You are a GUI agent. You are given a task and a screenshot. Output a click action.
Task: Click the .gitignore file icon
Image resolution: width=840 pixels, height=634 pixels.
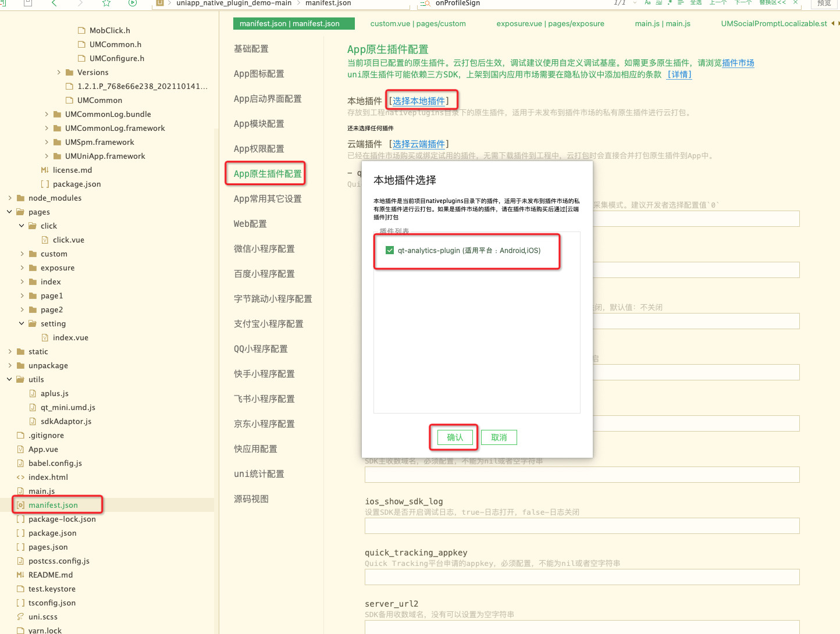20,435
